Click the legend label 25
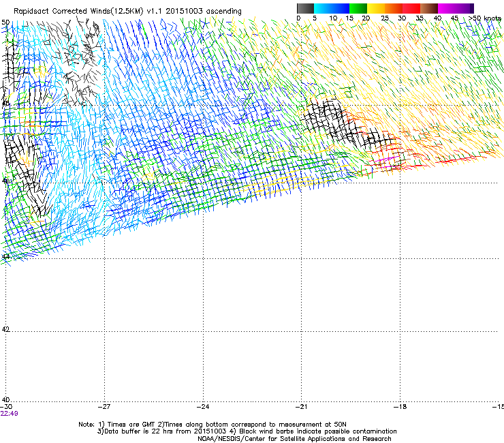 click(385, 18)
